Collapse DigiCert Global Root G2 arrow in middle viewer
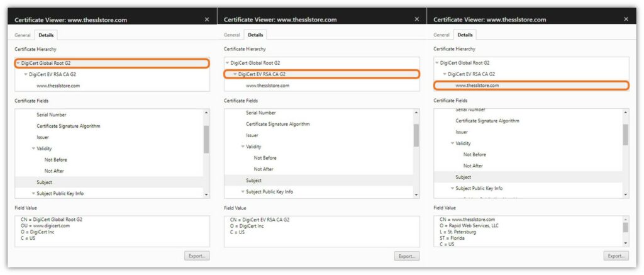 (228, 63)
